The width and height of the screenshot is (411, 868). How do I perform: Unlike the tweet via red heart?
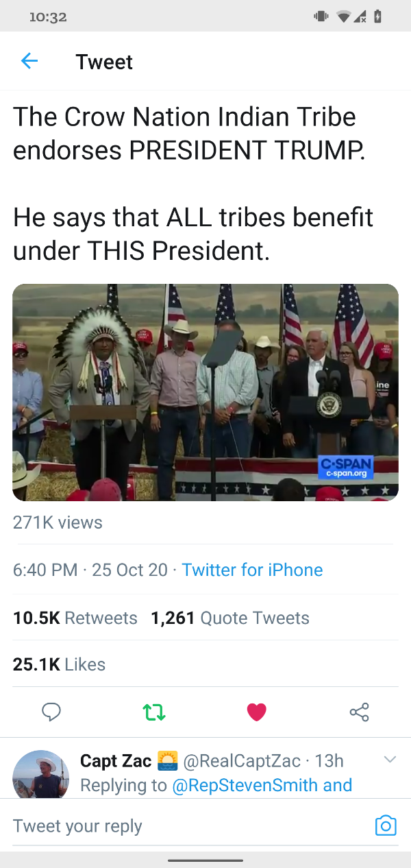click(256, 713)
